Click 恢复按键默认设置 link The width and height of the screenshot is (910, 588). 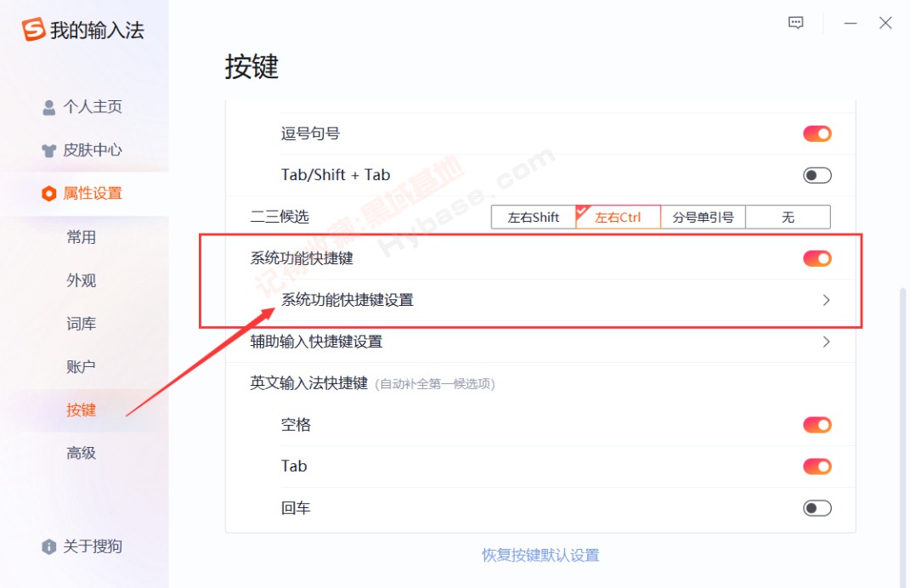pyautogui.click(x=540, y=556)
